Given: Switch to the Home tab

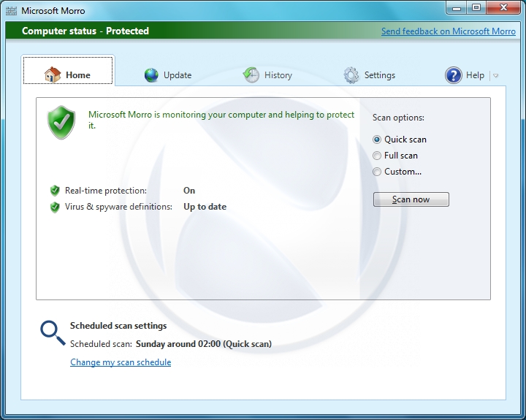Looking at the screenshot, I should click(68, 70).
